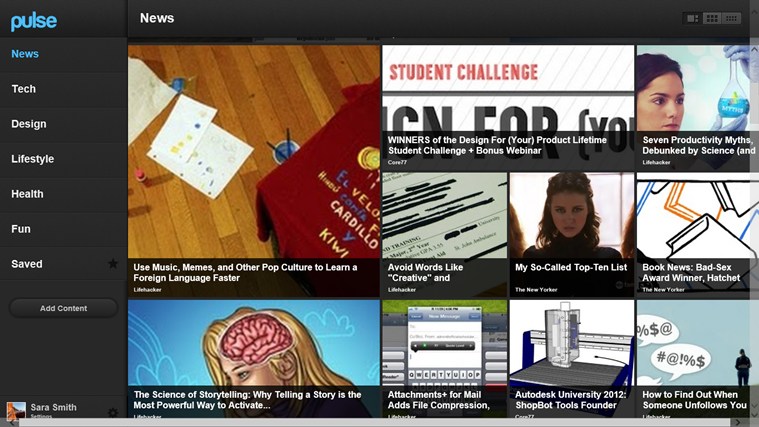The width and height of the screenshot is (759, 427).
Task: Open the Science of Storytelling article
Action: [x=254, y=359]
